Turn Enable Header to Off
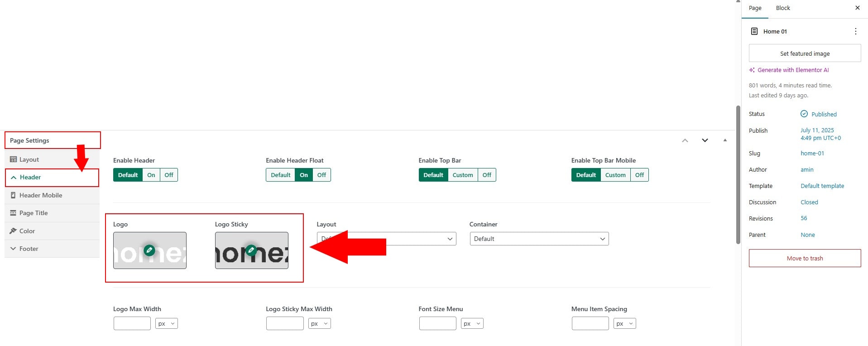868x346 pixels. pyautogui.click(x=169, y=175)
